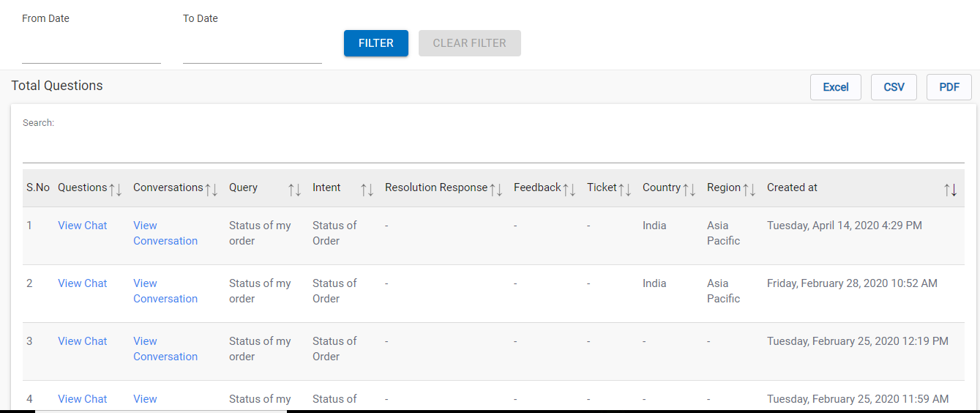The height and width of the screenshot is (413, 980).
Task: Sort by Created at arrows
Action: pos(950,190)
